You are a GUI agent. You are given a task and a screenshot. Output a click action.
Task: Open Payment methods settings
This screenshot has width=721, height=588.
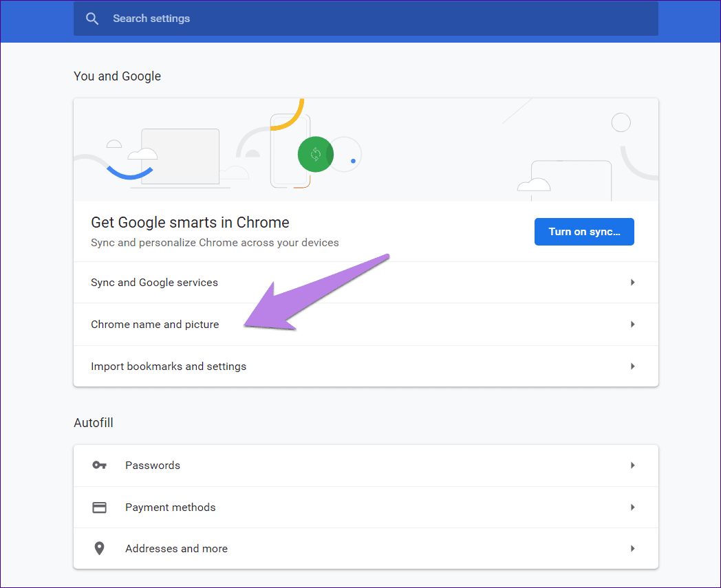[x=365, y=507]
